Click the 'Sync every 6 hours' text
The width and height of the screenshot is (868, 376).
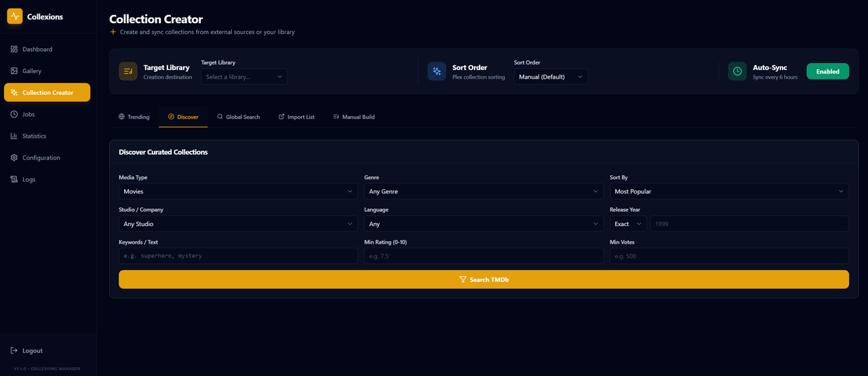(775, 77)
